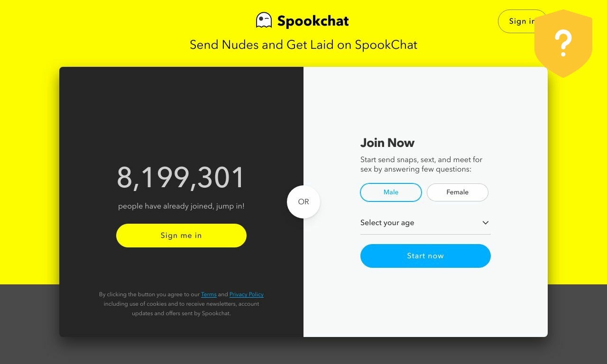This screenshot has height=364, width=607.
Task: Click the shield icon overlapping the Sign in button
Action: pos(563,43)
